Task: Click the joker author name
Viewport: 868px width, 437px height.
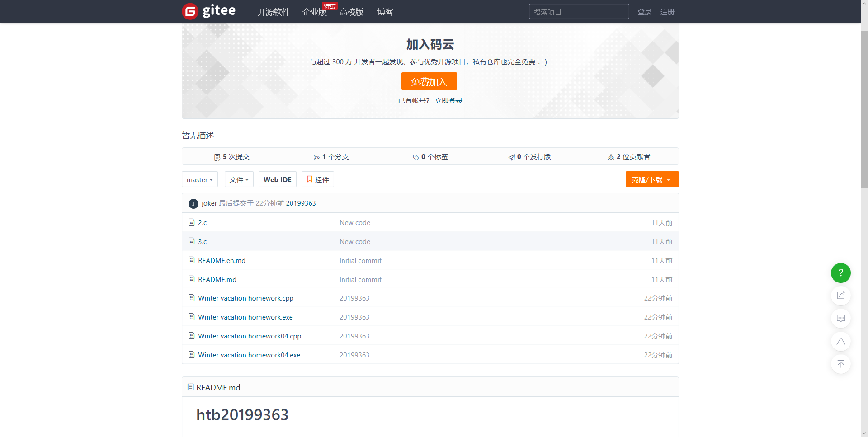Action: pos(209,203)
